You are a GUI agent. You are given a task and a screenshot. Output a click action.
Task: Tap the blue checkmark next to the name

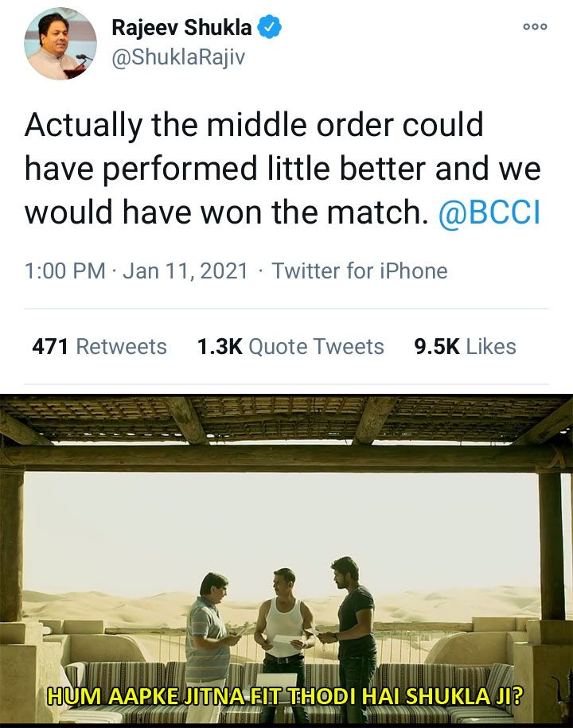tap(268, 25)
